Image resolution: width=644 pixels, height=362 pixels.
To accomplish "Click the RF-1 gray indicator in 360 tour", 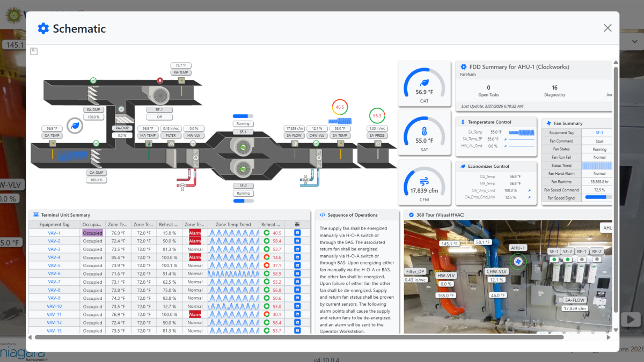I will click(582, 259).
